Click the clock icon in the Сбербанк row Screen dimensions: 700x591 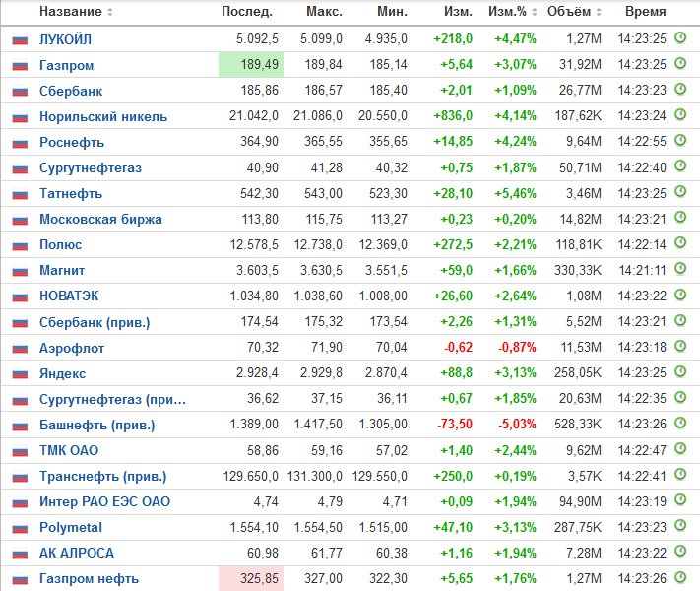pos(680,89)
